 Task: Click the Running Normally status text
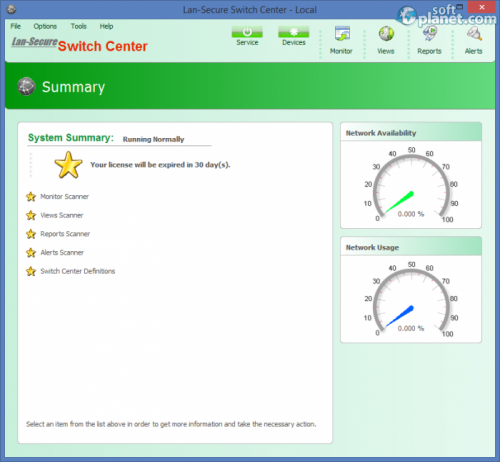153,139
